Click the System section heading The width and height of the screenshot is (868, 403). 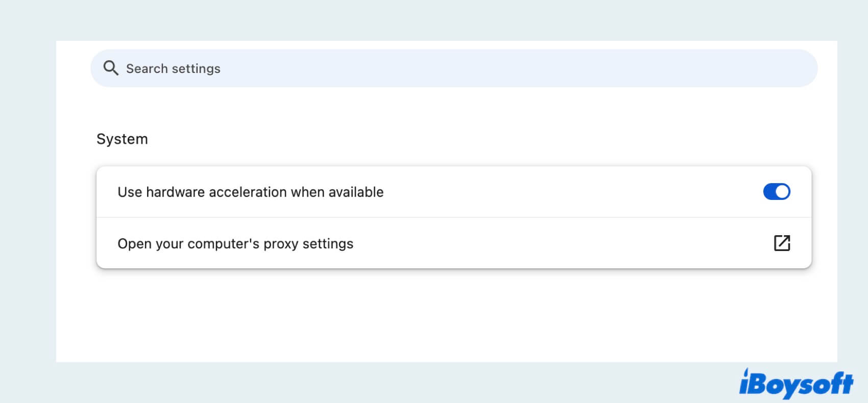pyautogui.click(x=122, y=138)
